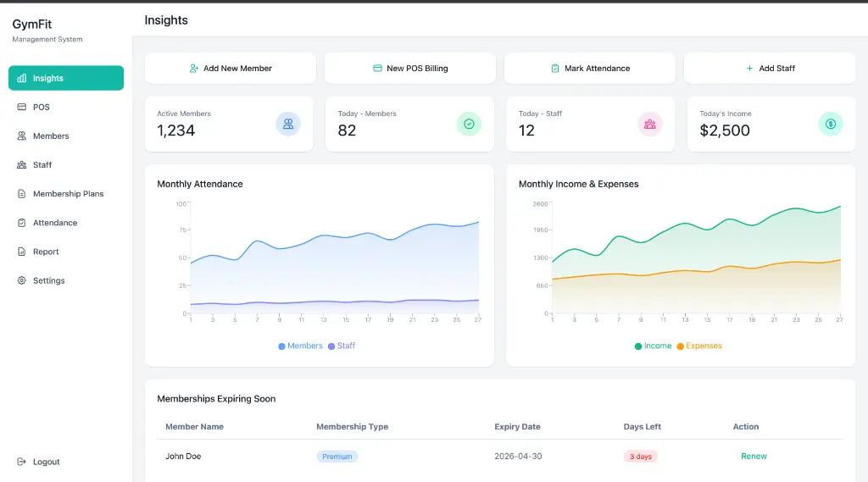Select the Insights sidebar item
Screen dimensions: 868x482
pyautogui.click(x=66, y=78)
